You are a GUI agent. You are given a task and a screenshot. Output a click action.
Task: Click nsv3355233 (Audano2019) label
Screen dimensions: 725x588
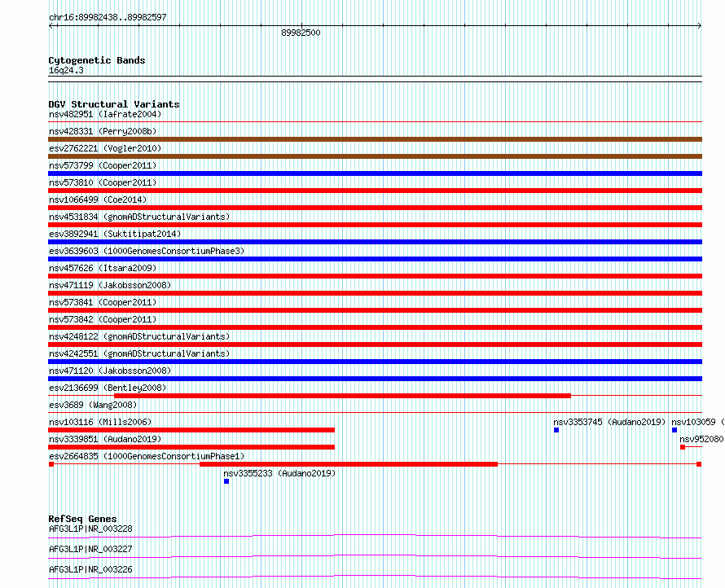[x=279, y=473]
